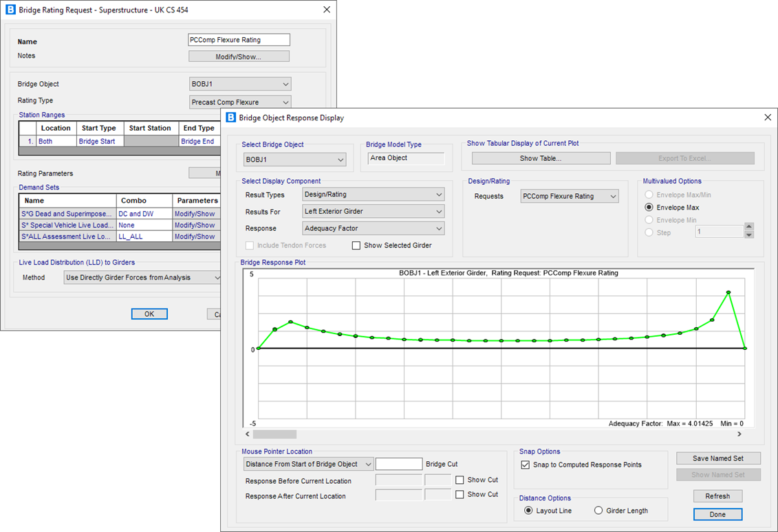Check Show Cut for Response Before Location
The width and height of the screenshot is (778, 532).
460,480
